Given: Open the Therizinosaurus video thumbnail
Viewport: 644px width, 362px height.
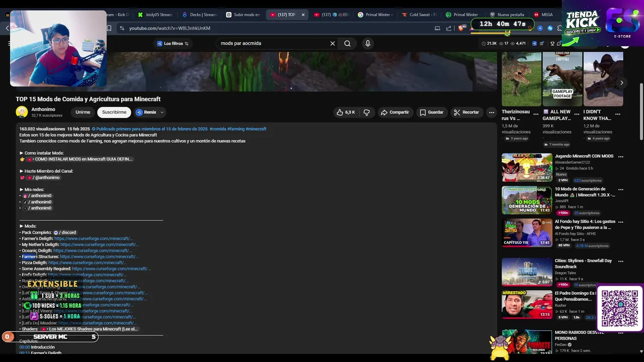Looking at the screenshot, I should point(521,79).
